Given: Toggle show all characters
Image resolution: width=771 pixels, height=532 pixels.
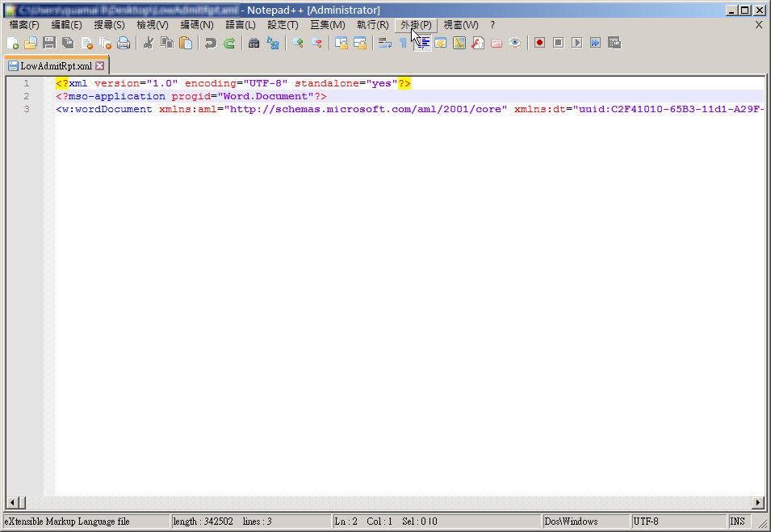Looking at the screenshot, I should tap(403, 43).
